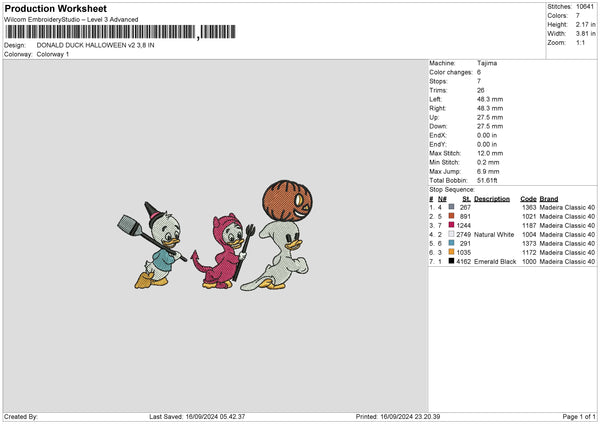Click the magenta swatch for thread 1187
This screenshot has height=424, width=600.
pos(452,225)
